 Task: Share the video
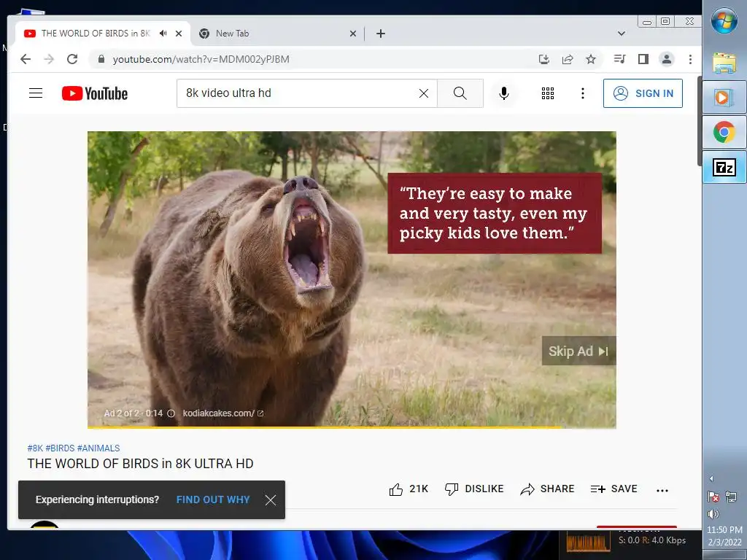tap(547, 489)
